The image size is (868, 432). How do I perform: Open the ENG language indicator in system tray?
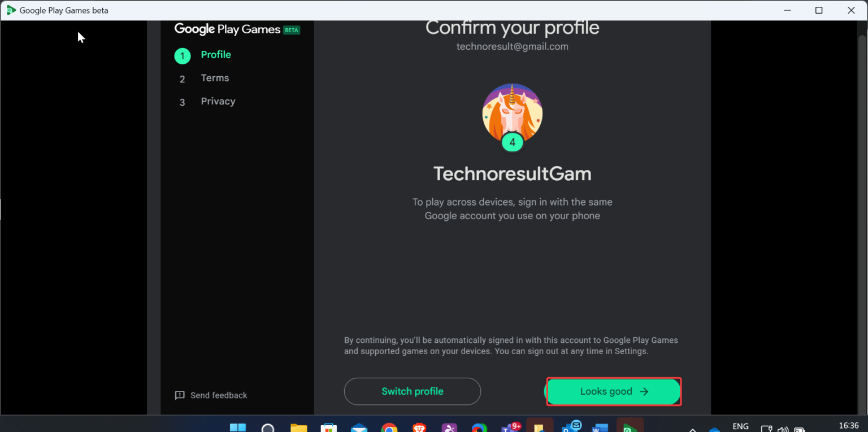tap(740, 426)
